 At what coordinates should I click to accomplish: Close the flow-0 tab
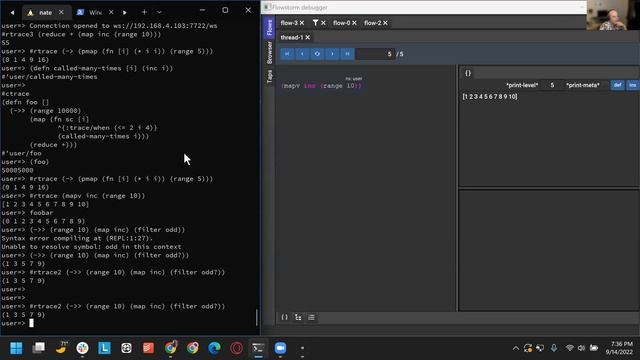[354, 23]
